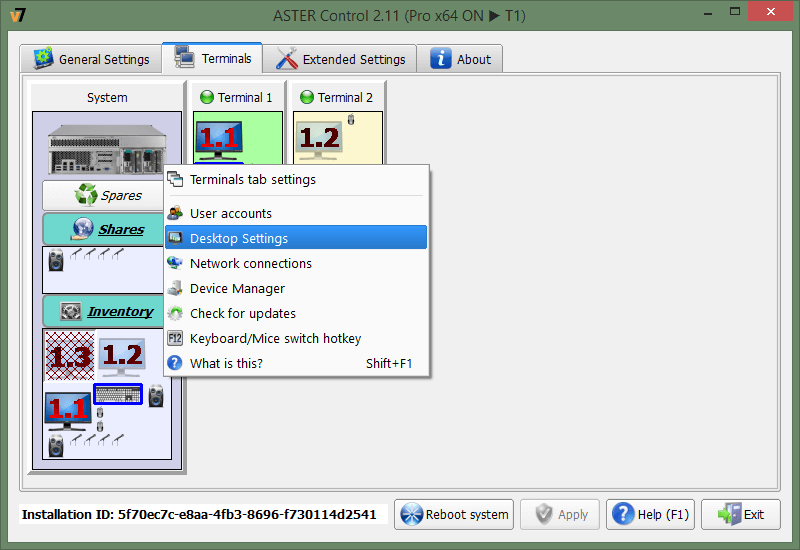Open Network connections from the menu
Screen dimensions: 800x550
[296, 263]
